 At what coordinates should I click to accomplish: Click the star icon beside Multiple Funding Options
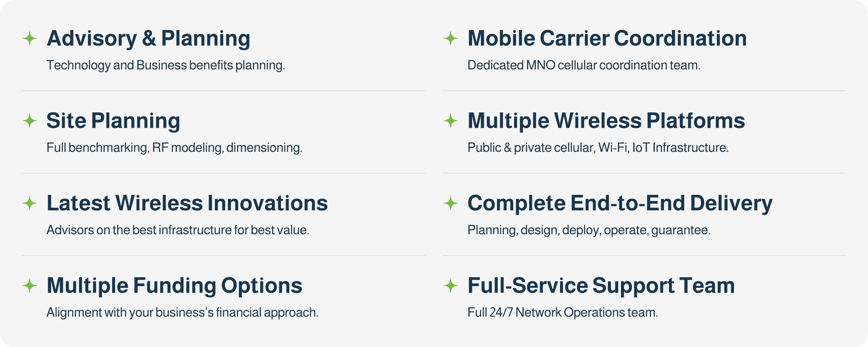point(30,286)
